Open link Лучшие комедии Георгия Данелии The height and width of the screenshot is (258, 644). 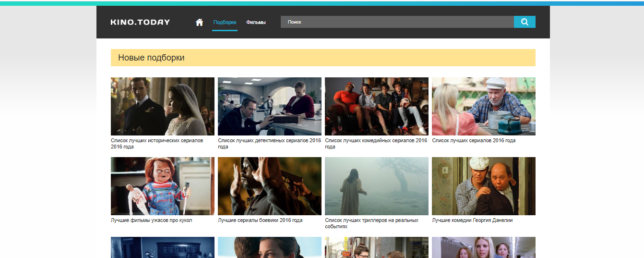click(x=472, y=220)
